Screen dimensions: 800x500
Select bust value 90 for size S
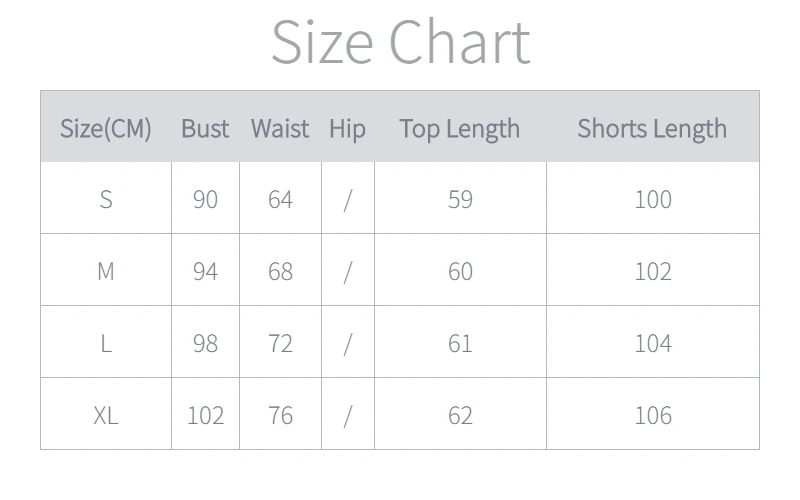[x=205, y=199]
